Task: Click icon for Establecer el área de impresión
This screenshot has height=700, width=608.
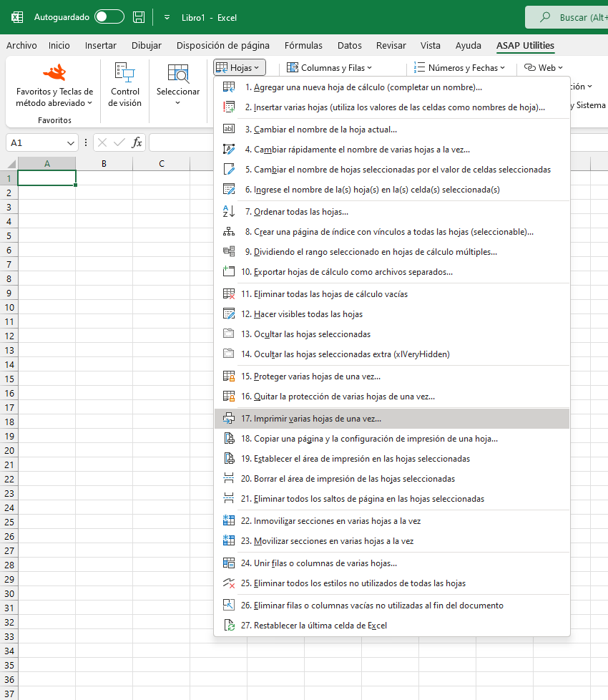Action: [229, 459]
